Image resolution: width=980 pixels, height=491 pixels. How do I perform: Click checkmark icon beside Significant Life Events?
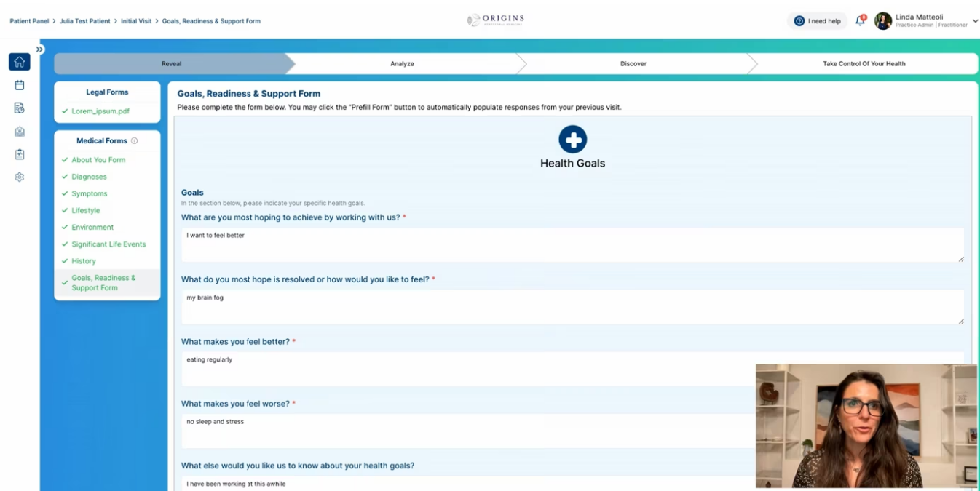click(65, 244)
